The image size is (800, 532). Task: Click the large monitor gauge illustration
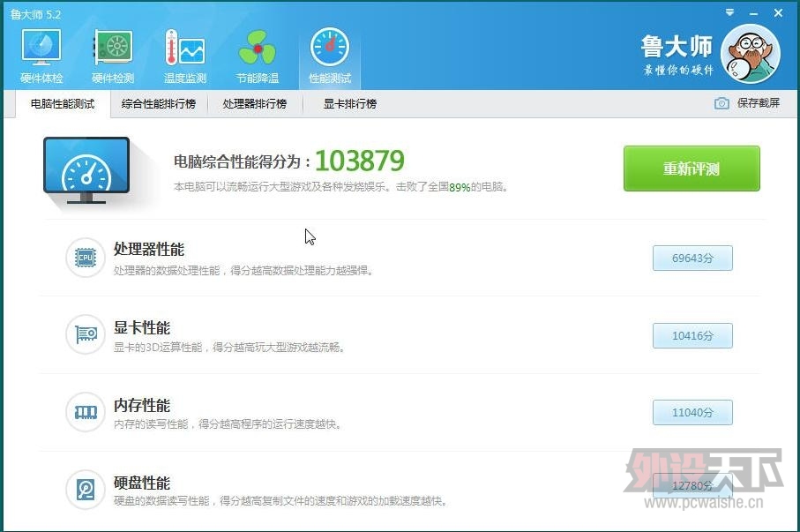86,171
